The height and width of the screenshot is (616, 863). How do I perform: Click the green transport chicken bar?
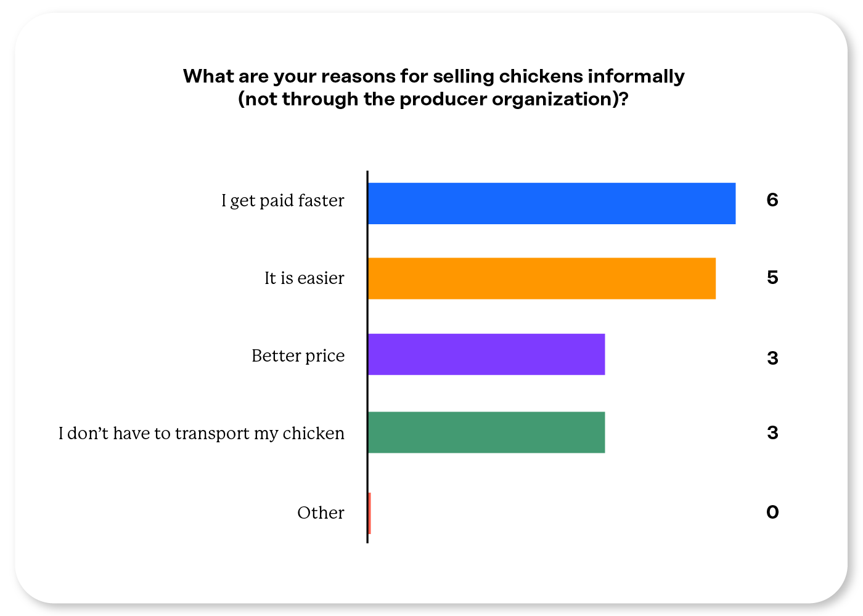click(486, 432)
